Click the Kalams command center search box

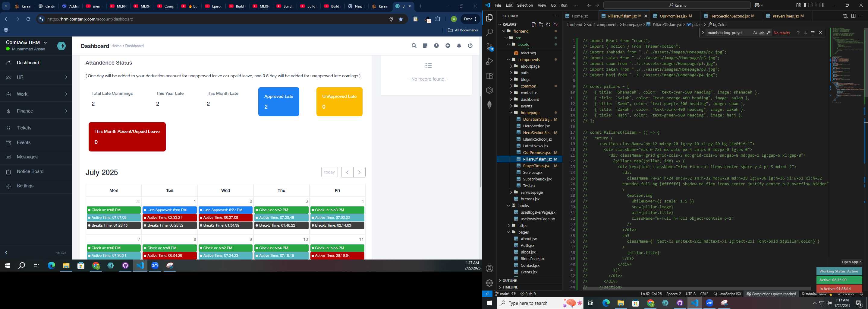pyautogui.click(x=677, y=5)
